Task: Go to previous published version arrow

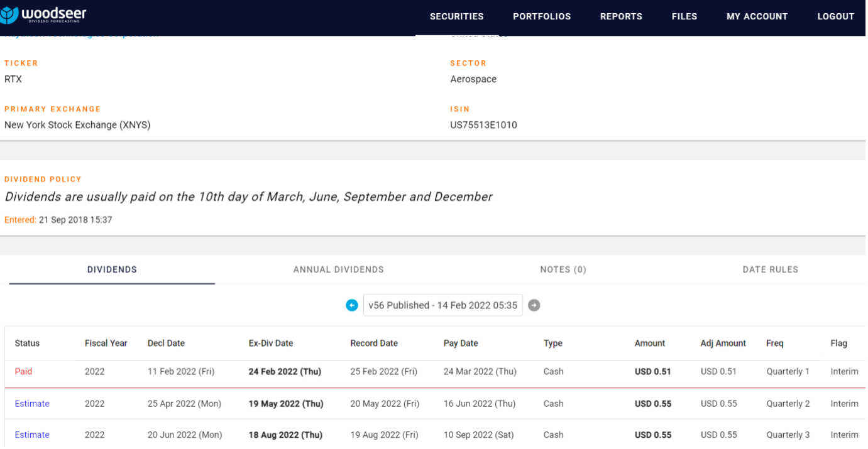Action: point(352,305)
